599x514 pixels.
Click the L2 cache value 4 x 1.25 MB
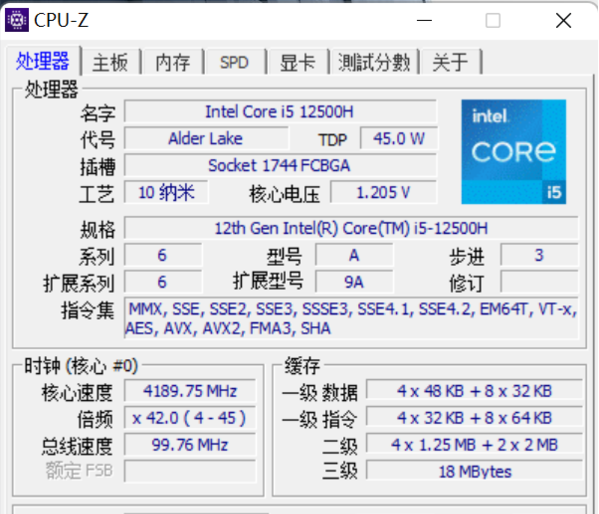coord(474,445)
